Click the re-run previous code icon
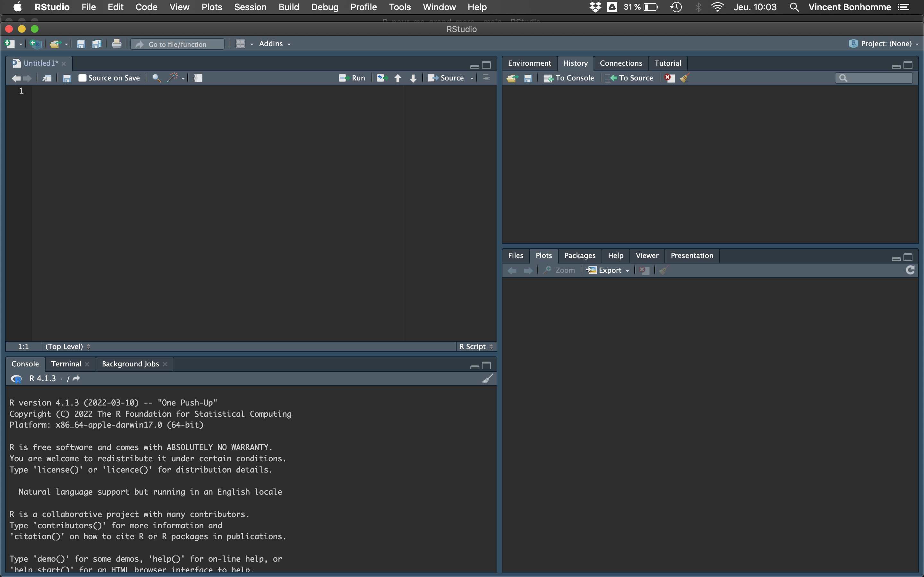 pyautogui.click(x=382, y=78)
